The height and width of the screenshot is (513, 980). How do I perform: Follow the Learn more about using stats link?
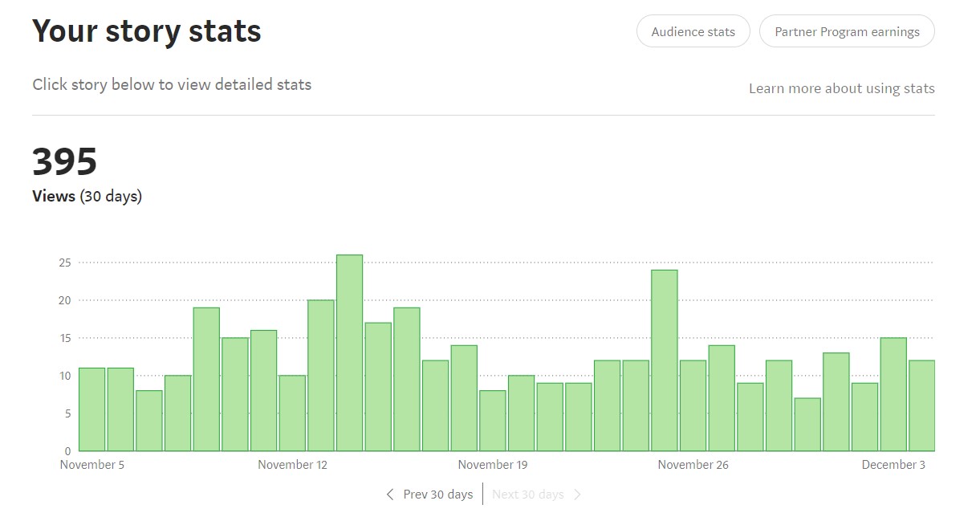click(x=841, y=88)
